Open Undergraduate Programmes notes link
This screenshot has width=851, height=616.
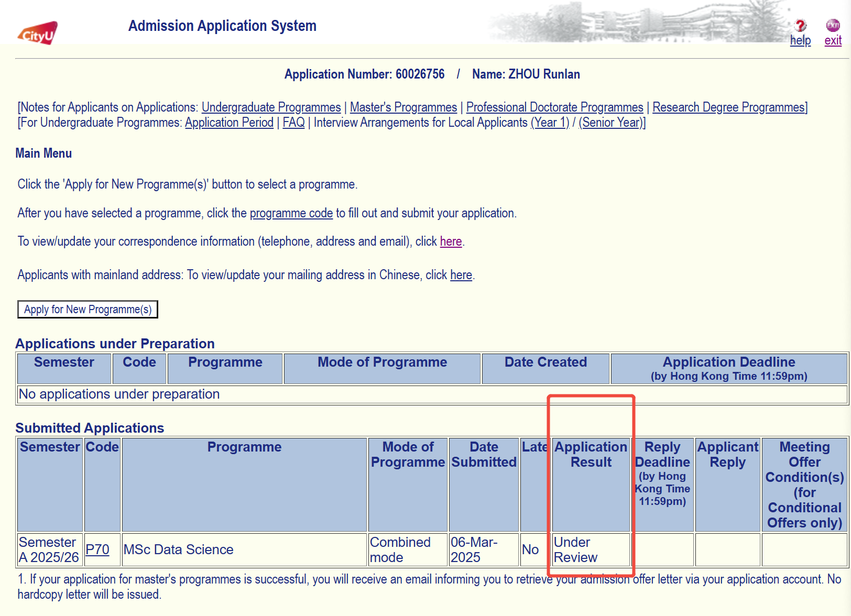coord(271,107)
